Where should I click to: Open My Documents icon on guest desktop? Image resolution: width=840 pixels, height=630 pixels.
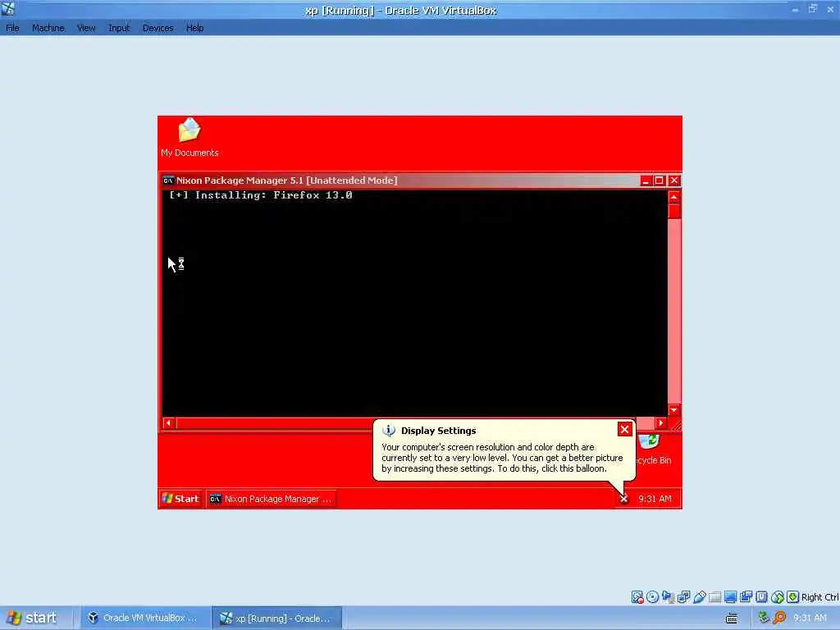point(189,137)
